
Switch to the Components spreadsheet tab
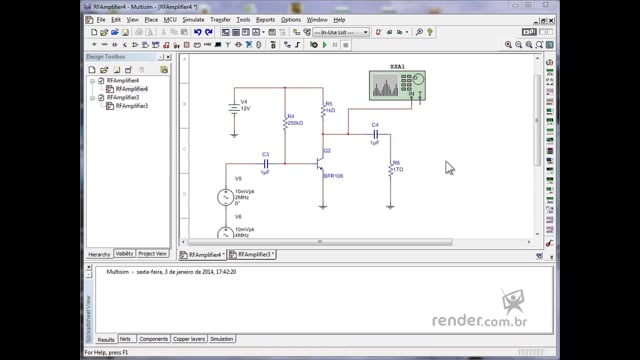[153, 339]
